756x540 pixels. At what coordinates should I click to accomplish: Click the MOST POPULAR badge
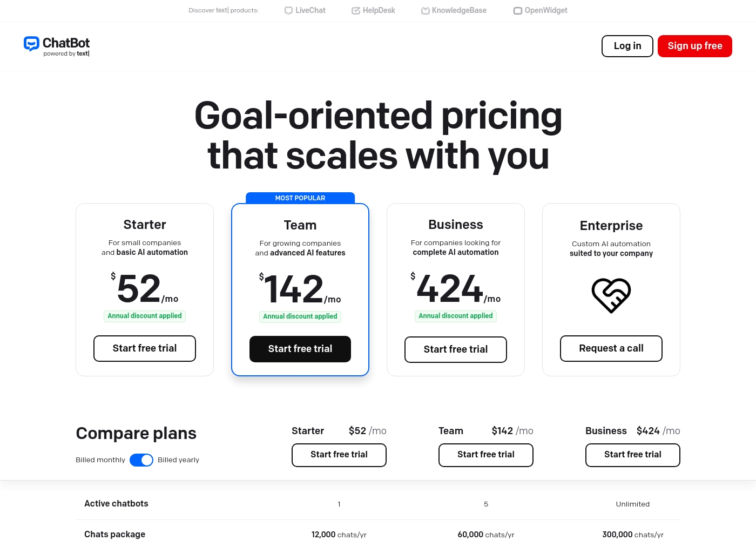pyautogui.click(x=300, y=198)
